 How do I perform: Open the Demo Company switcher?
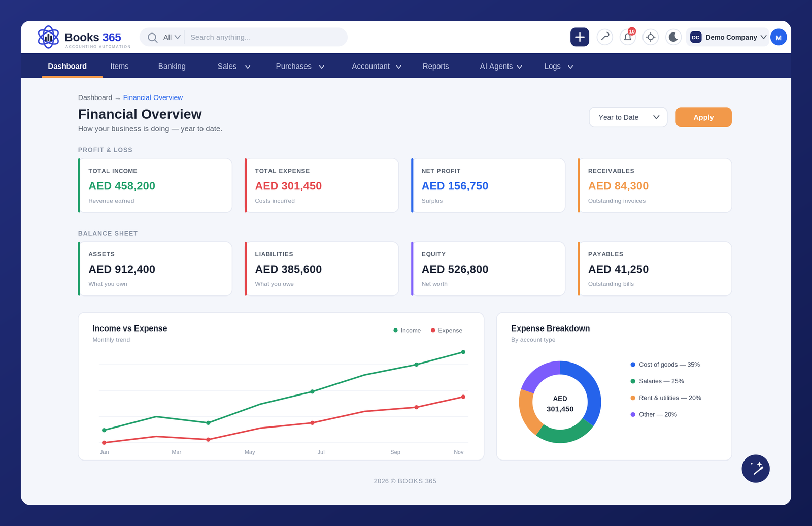click(728, 37)
